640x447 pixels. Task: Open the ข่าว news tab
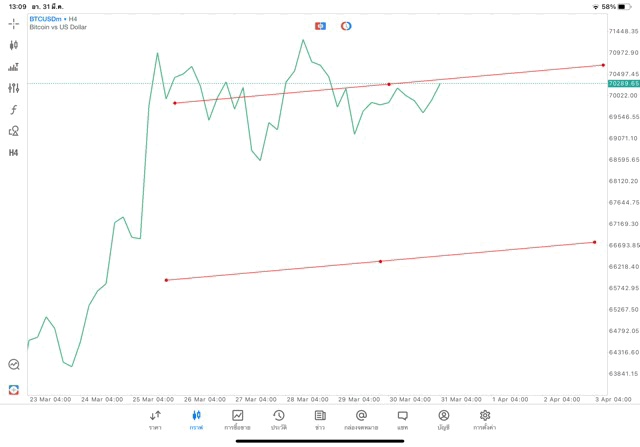tap(320, 420)
